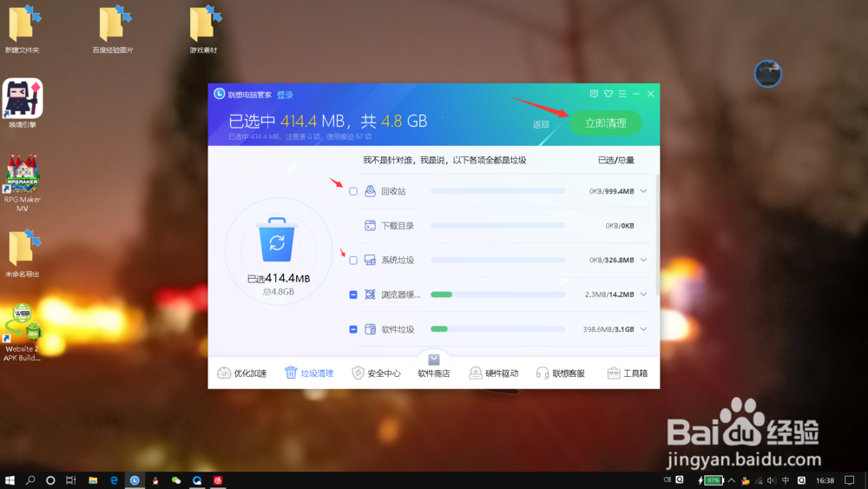The width and height of the screenshot is (868, 489).
Task: Check the 回收站 recycle bin checkbox
Action: (353, 191)
